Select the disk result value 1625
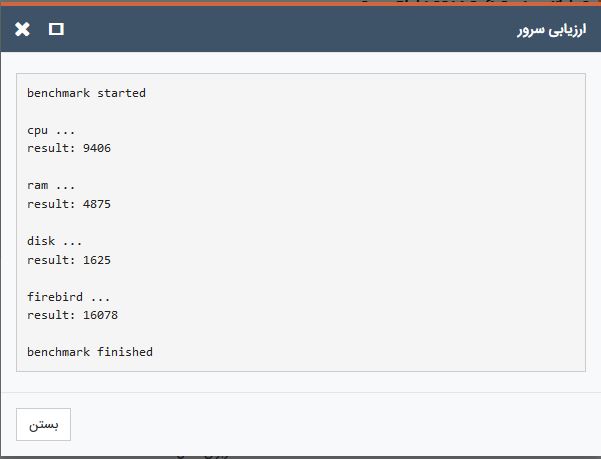 pyautogui.click(x=97, y=260)
